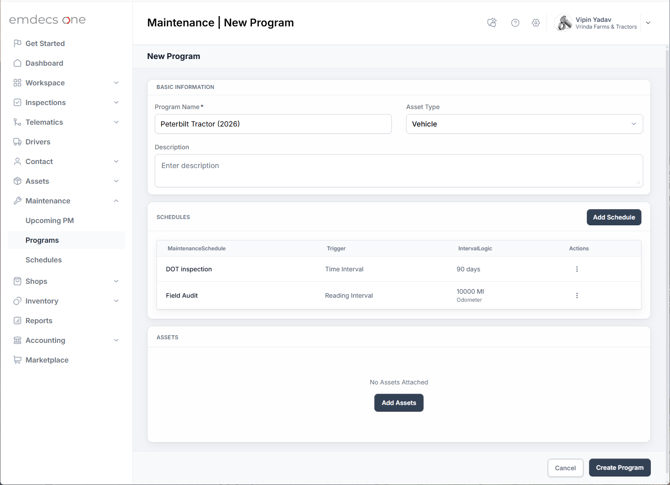Expand the Workspace submenu chevron
Screen dimensions: 670x485
[x=116, y=82]
